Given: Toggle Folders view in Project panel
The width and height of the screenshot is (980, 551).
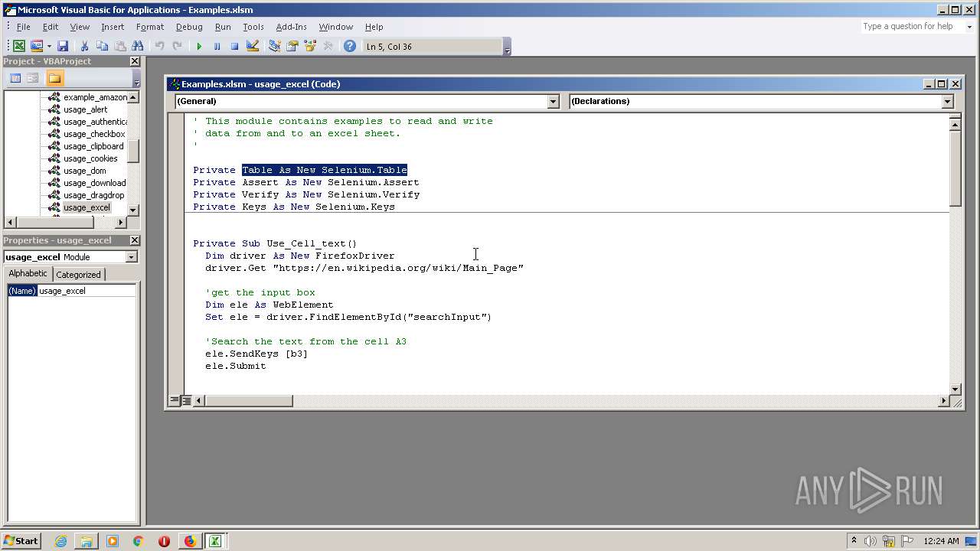Looking at the screenshot, I should tap(54, 78).
